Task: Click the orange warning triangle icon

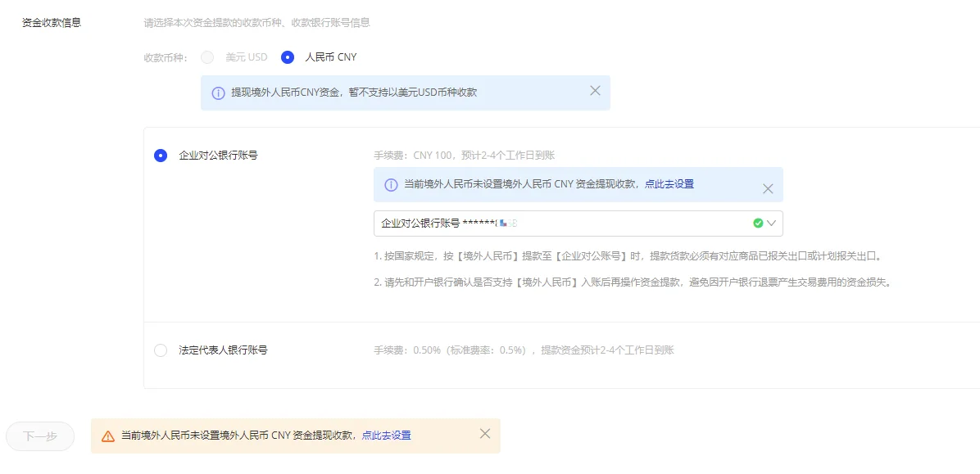Action: pos(108,436)
